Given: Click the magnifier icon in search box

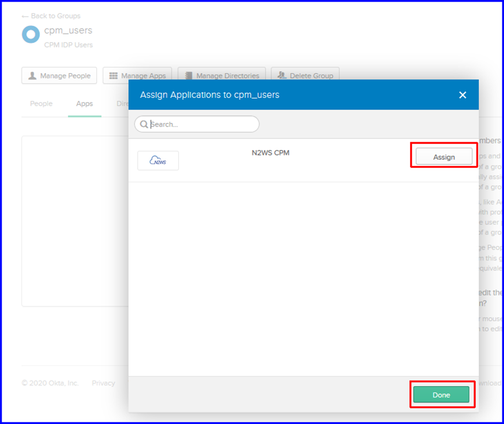Looking at the screenshot, I should tap(144, 124).
